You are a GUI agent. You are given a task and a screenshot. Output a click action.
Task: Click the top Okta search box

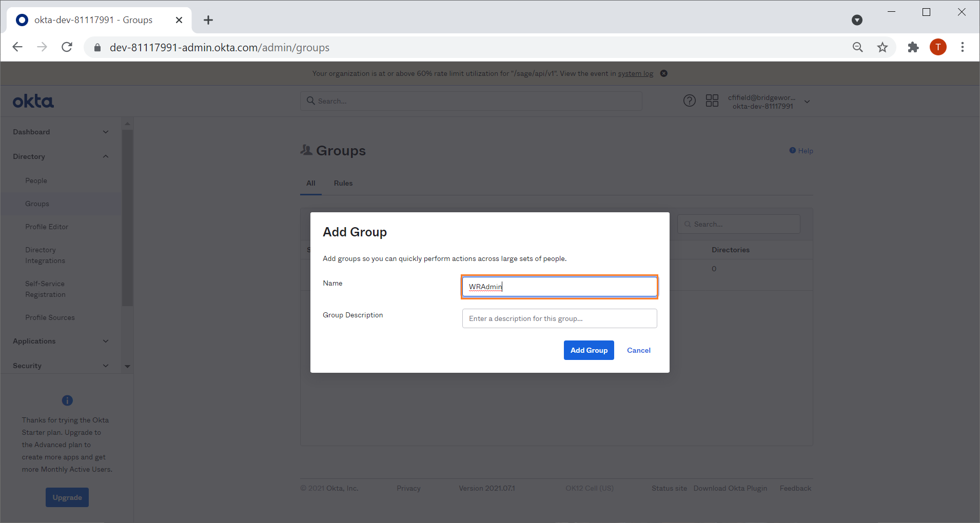pyautogui.click(x=471, y=101)
